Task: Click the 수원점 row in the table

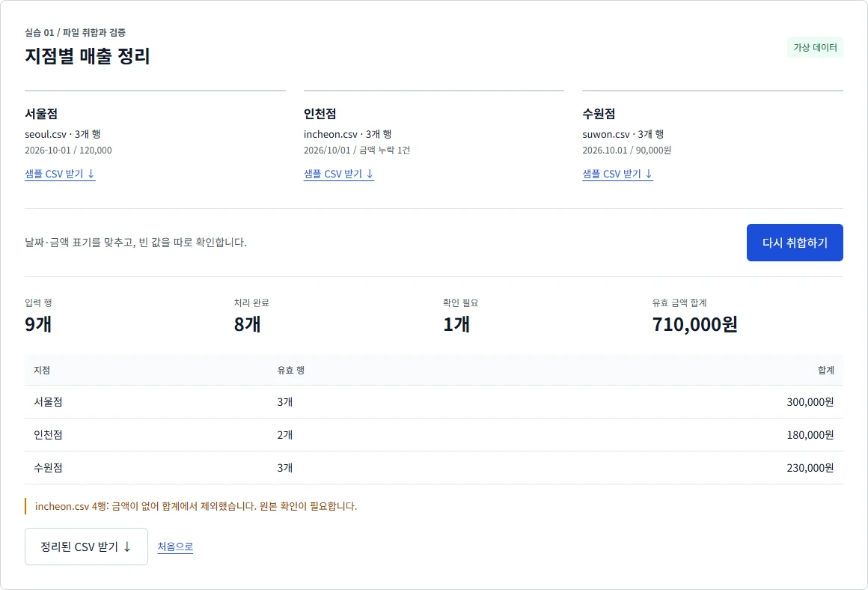Action: tap(434, 467)
